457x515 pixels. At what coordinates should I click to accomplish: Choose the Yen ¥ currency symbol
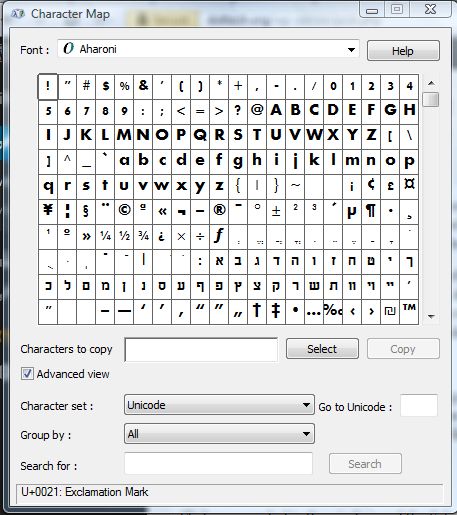48,211
